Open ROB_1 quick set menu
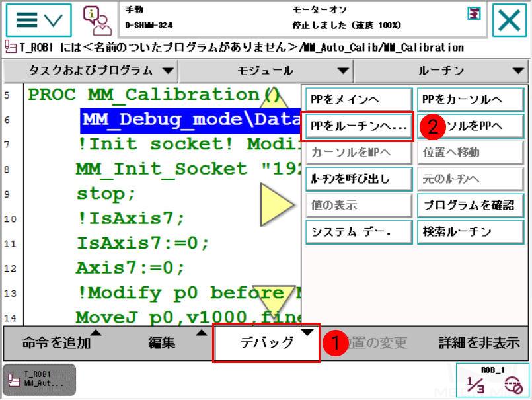Screen dimensions: 532x400 tap(492, 380)
